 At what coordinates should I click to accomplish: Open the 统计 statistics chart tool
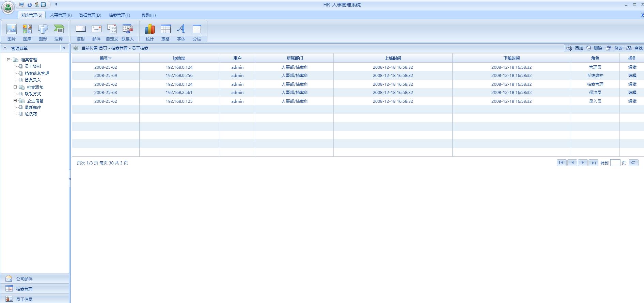(x=150, y=32)
